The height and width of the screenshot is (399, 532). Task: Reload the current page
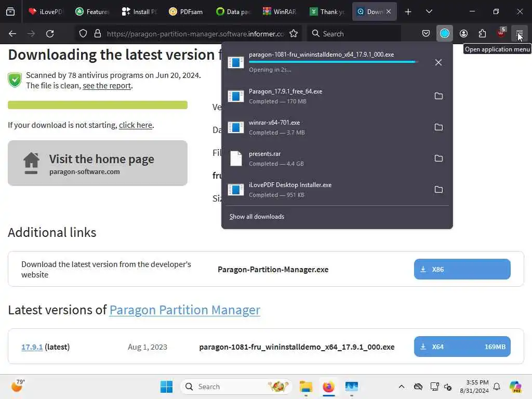(50, 34)
